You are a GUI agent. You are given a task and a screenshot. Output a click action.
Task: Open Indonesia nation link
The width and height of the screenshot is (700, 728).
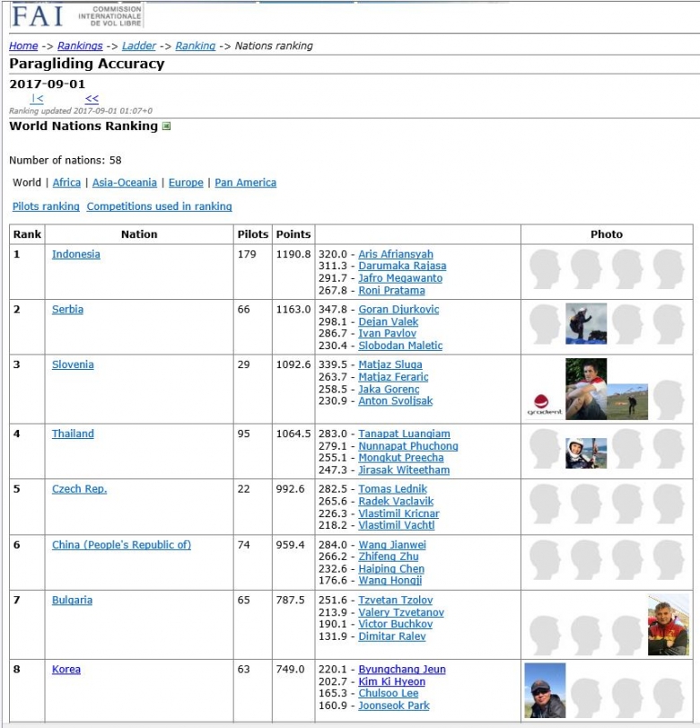coord(76,254)
